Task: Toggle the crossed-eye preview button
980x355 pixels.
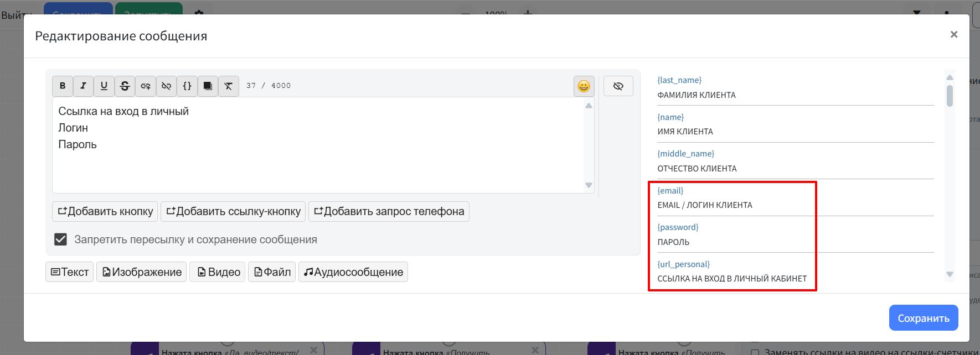Action: click(618, 86)
